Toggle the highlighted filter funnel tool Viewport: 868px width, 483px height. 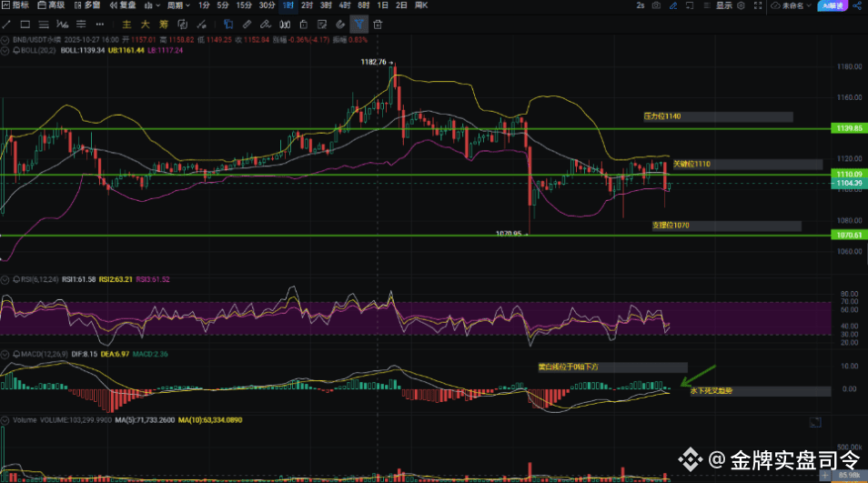[x=359, y=25]
